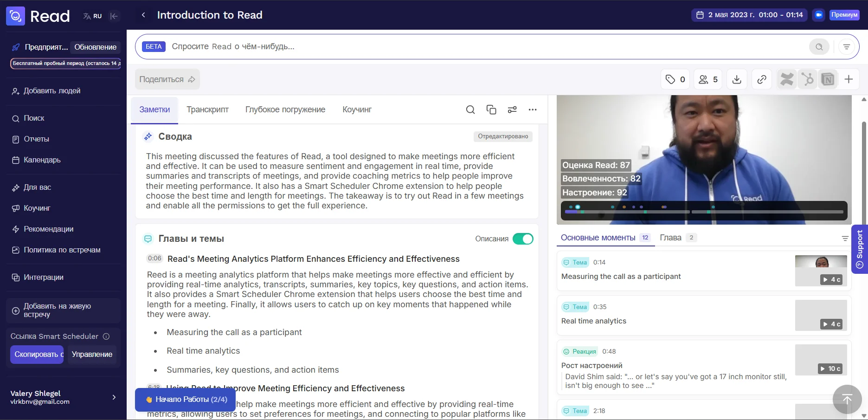
Task: Open the HubSpot integration icon
Action: (x=808, y=79)
